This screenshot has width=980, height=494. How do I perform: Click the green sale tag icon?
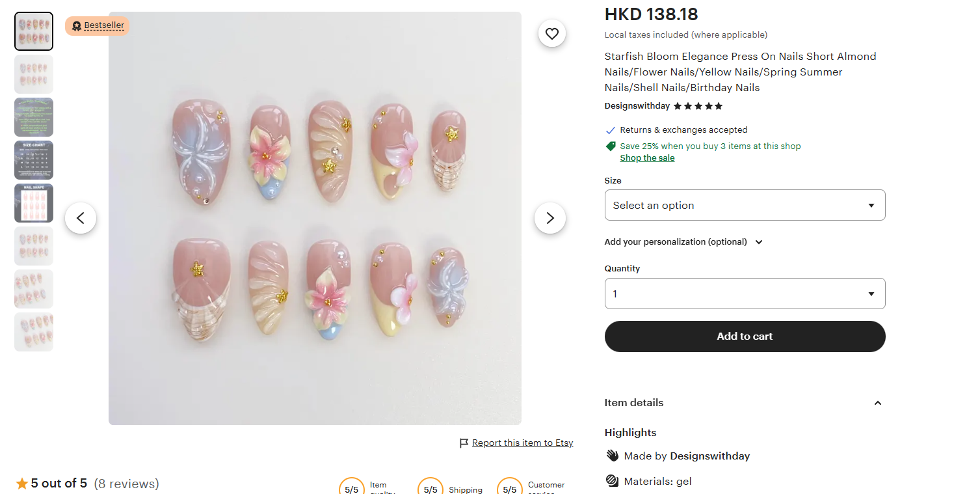point(609,146)
